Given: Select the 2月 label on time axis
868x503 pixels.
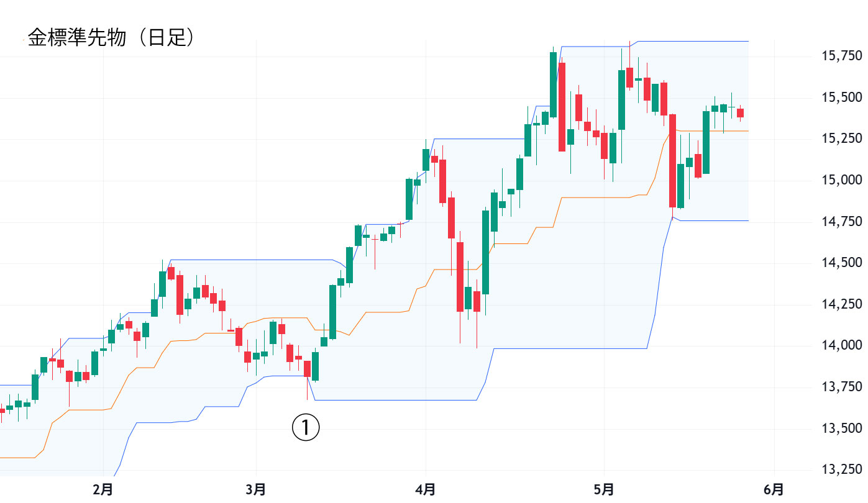Looking at the screenshot, I should coord(103,490).
